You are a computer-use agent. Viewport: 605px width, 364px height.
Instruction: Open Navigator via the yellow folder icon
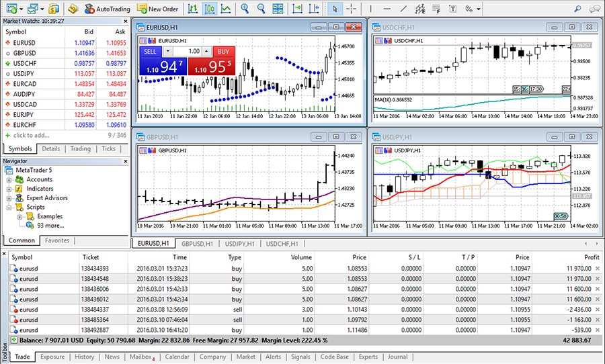tap(73, 9)
